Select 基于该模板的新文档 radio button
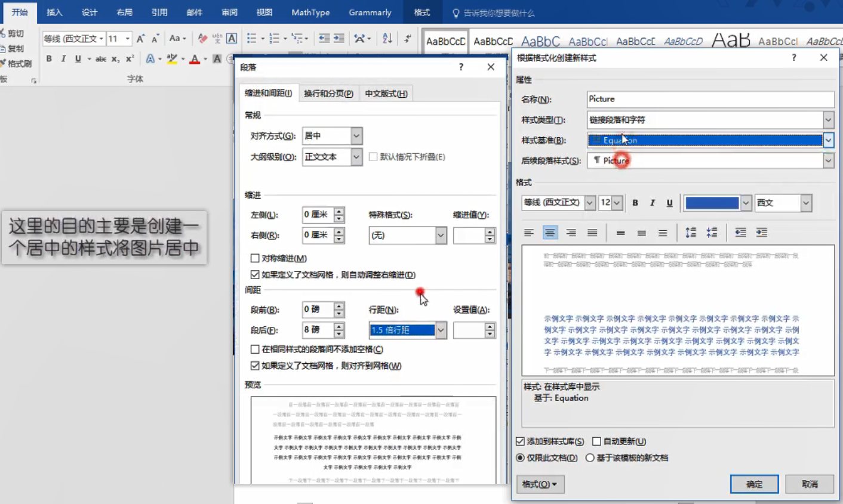 pyautogui.click(x=590, y=458)
